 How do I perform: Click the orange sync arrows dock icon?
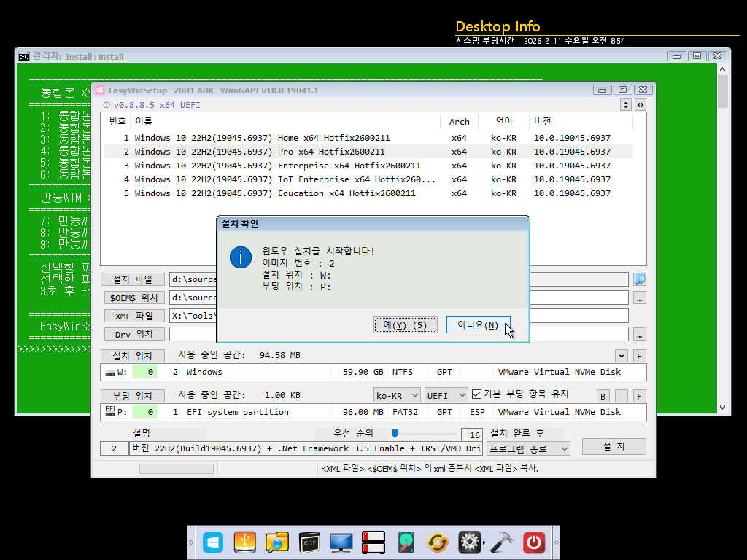pos(438,542)
